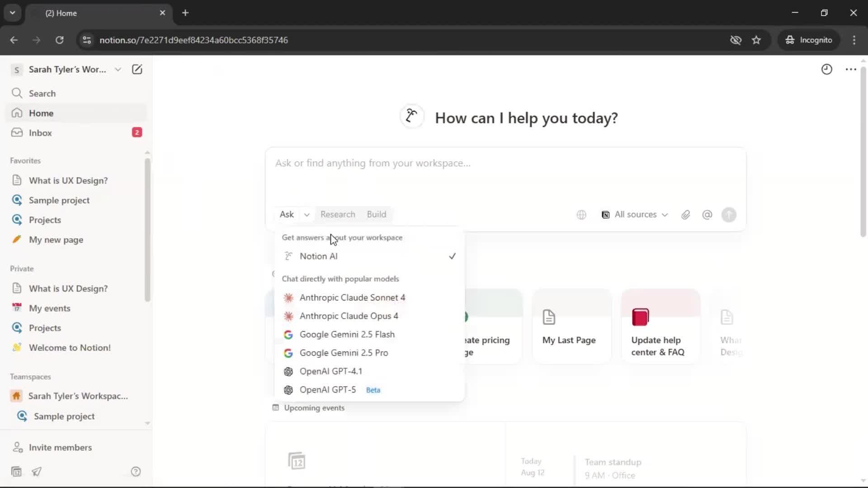This screenshot has width=868, height=488.
Task: Open My new page in Favorites
Action: coord(76,239)
